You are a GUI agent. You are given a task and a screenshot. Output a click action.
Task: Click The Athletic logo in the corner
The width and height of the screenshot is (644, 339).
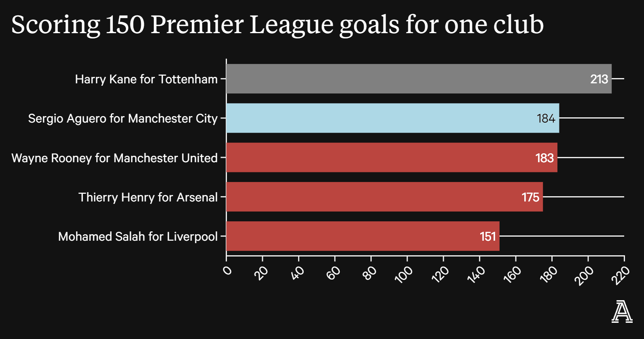(x=622, y=311)
